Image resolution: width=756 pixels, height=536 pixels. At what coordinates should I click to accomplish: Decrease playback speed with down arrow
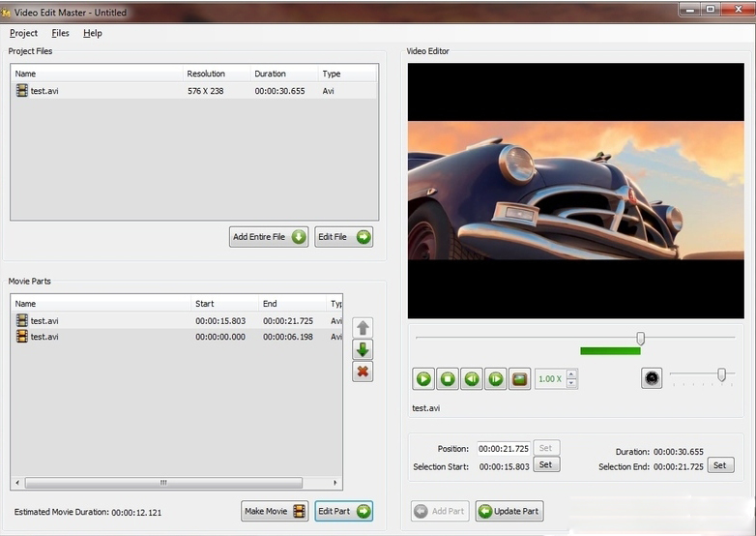tap(571, 383)
